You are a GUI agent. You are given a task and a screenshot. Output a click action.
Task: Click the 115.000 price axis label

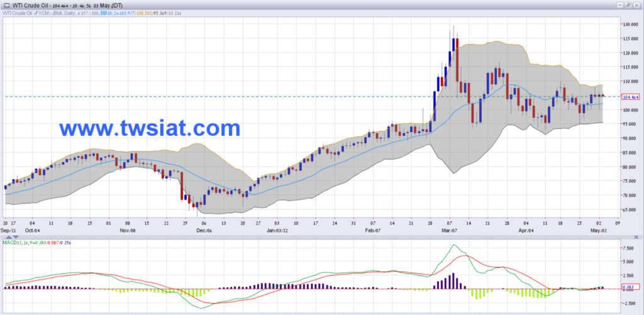point(631,67)
